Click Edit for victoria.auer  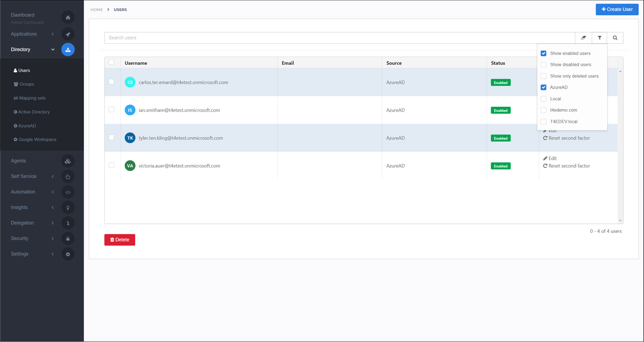pyautogui.click(x=550, y=158)
